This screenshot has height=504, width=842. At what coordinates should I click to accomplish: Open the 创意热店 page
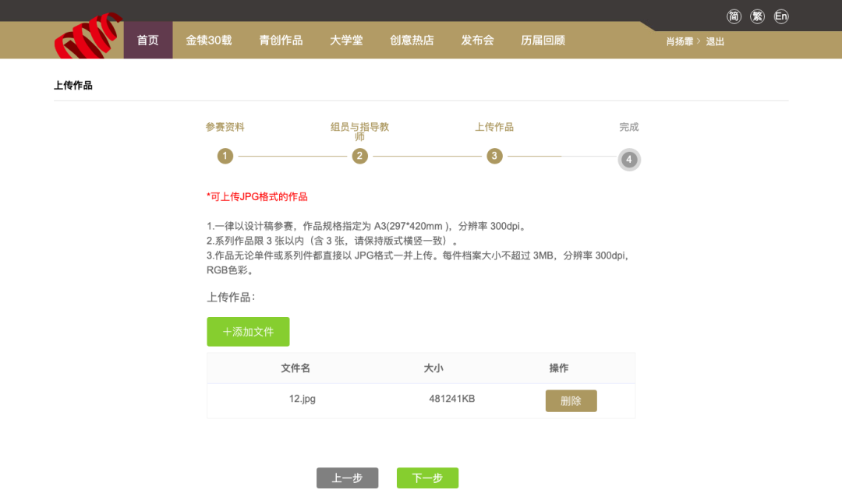point(412,40)
